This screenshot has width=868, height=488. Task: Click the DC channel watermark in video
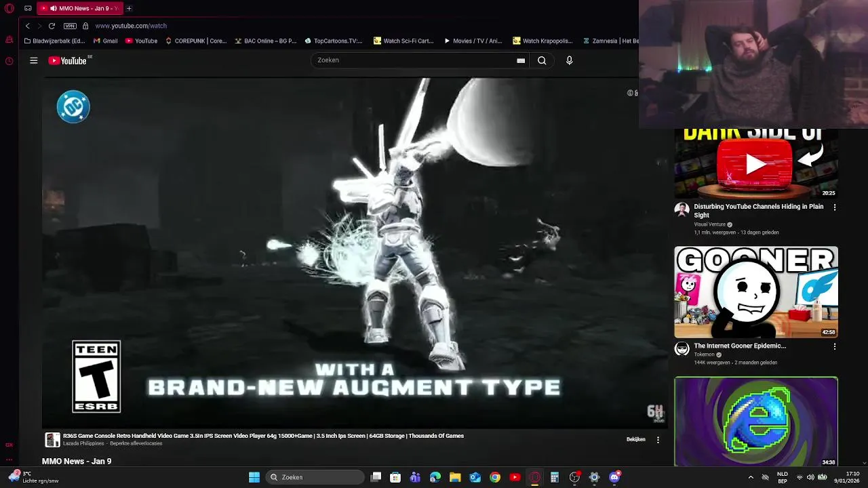coord(73,106)
